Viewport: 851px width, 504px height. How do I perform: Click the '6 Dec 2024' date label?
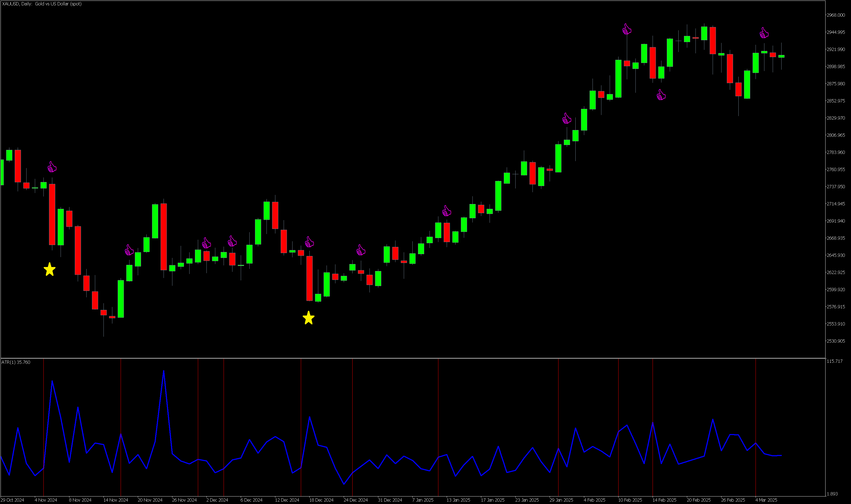point(252,500)
